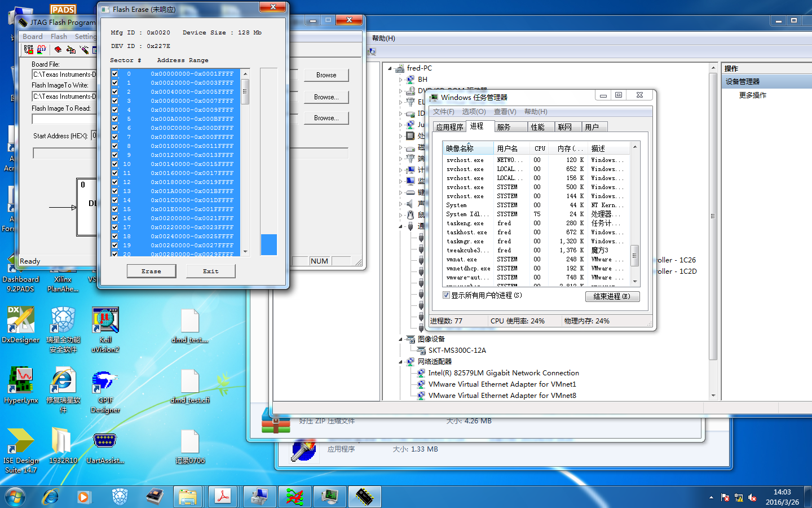Viewport: 812px width, 508px height.
Task: Collapse the 图像设备 device category
Action: 401,339
